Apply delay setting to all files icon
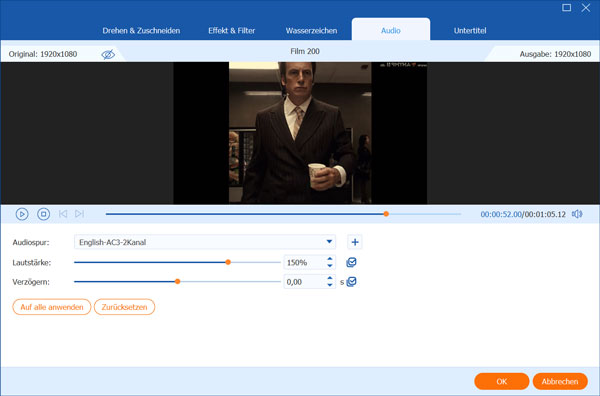 (351, 282)
